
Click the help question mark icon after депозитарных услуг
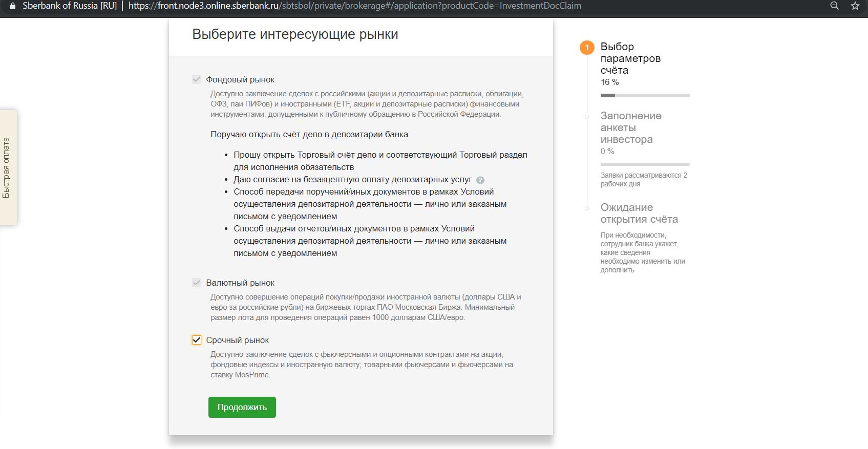click(x=480, y=180)
